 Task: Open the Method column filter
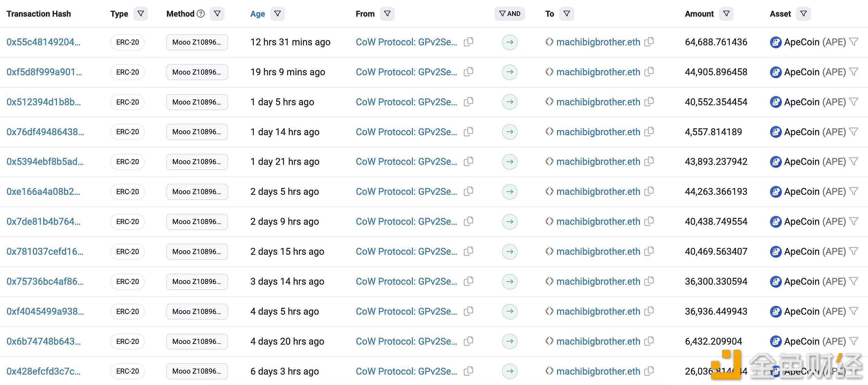[x=217, y=14]
